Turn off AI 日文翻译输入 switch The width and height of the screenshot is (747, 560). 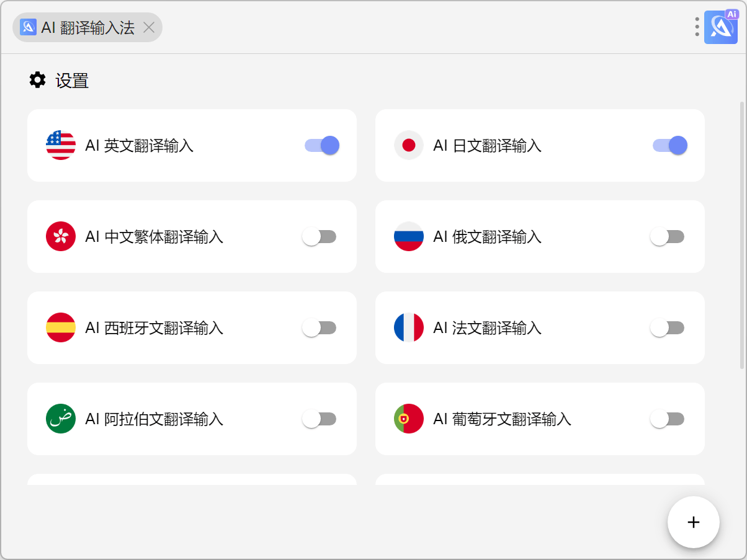click(x=670, y=145)
